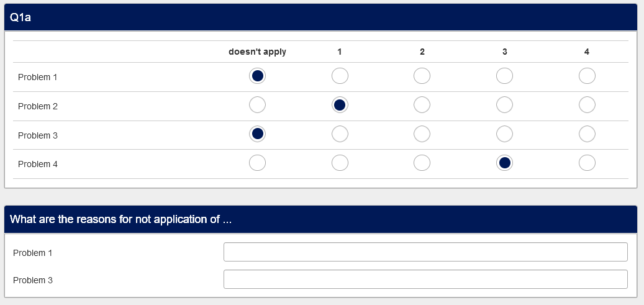
Task: Set Problem 2 rating to 3
Action: pyautogui.click(x=505, y=105)
